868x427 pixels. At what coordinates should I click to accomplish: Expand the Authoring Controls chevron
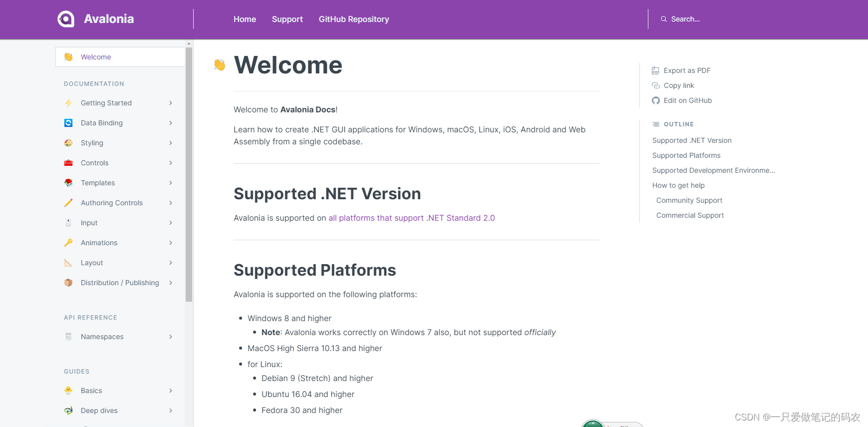(x=171, y=203)
